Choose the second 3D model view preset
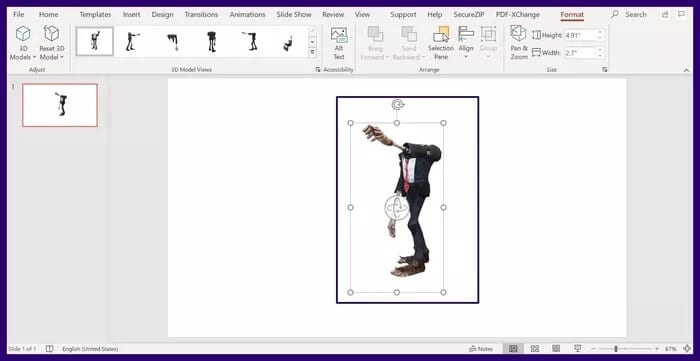Viewport: 700px width, 361px height. coord(132,41)
